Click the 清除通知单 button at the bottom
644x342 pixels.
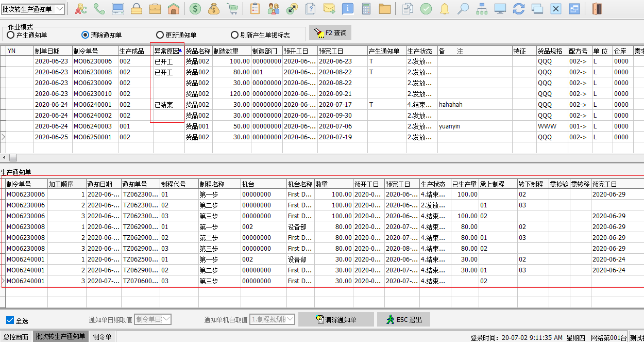[x=336, y=319]
